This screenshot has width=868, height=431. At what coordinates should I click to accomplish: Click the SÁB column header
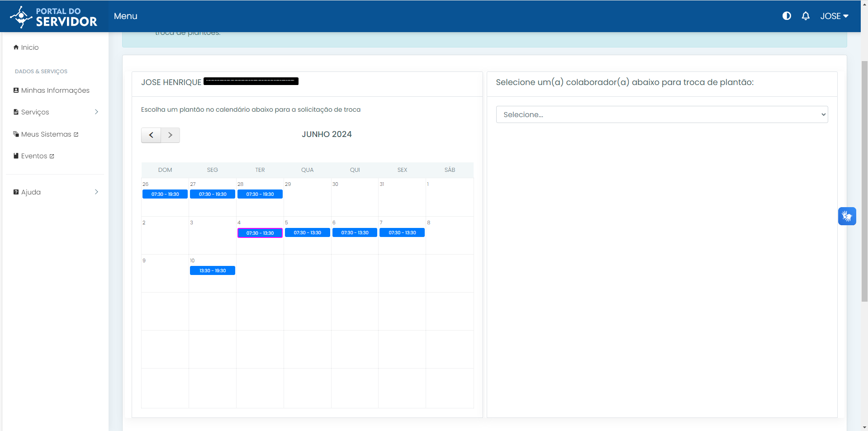[450, 170]
